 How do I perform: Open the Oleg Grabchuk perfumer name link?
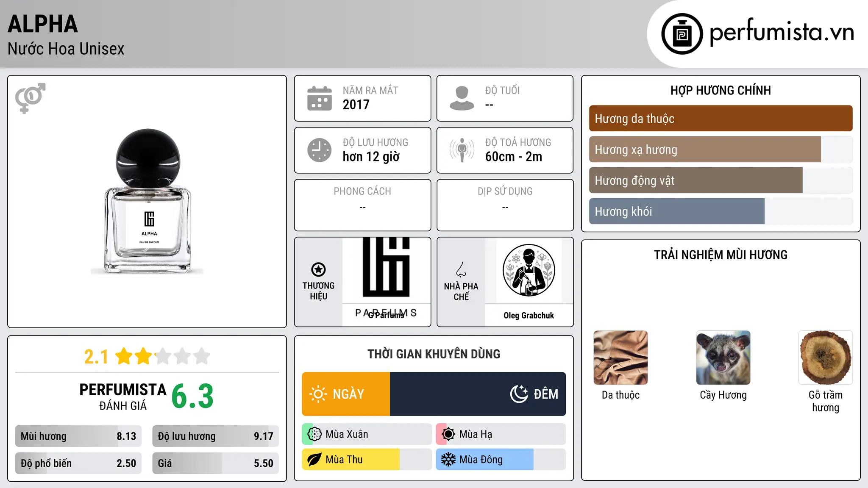pyautogui.click(x=529, y=316)
